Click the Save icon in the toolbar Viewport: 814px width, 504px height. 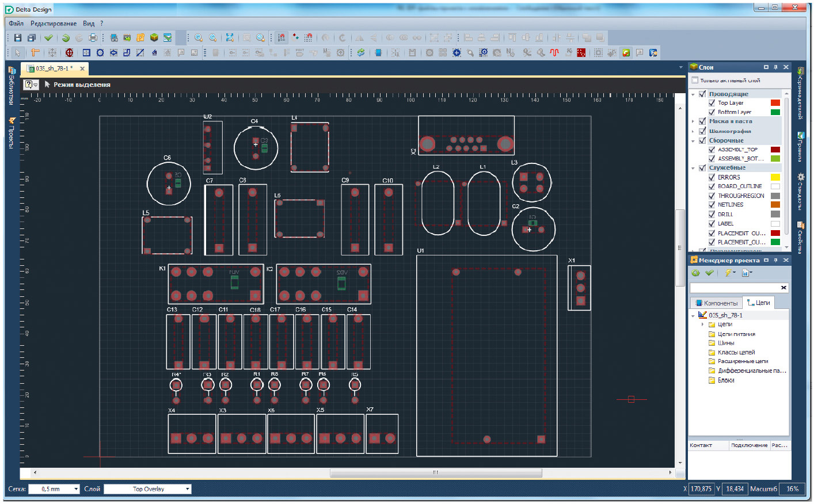tap(18, 38)
